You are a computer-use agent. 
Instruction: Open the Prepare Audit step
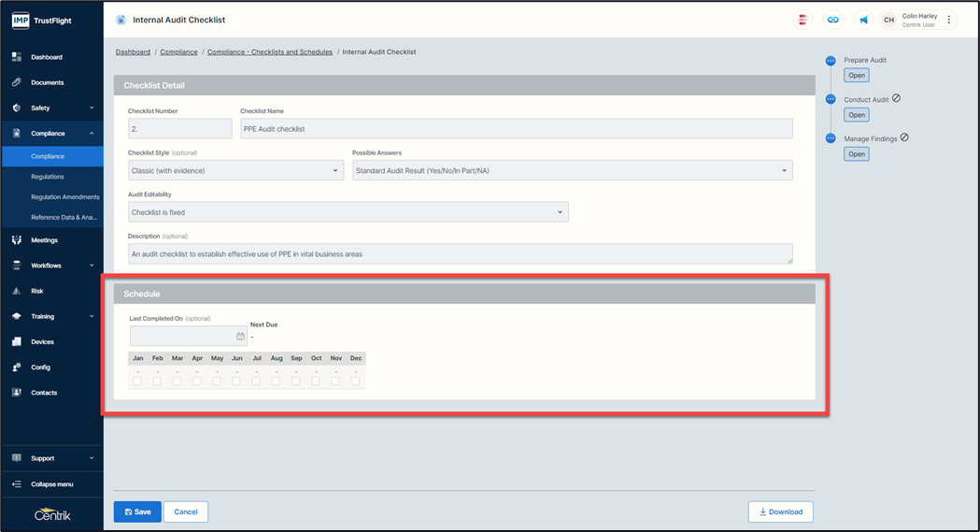[x=856, y=76]
